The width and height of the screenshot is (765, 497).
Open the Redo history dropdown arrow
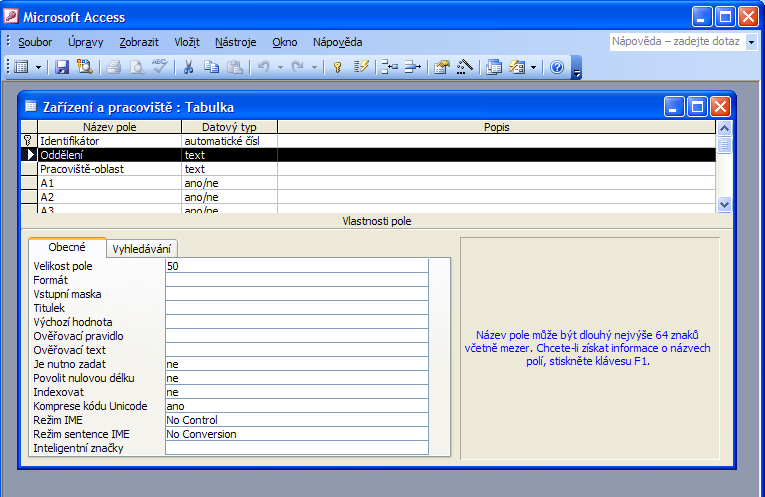click(x=314, y=67)
